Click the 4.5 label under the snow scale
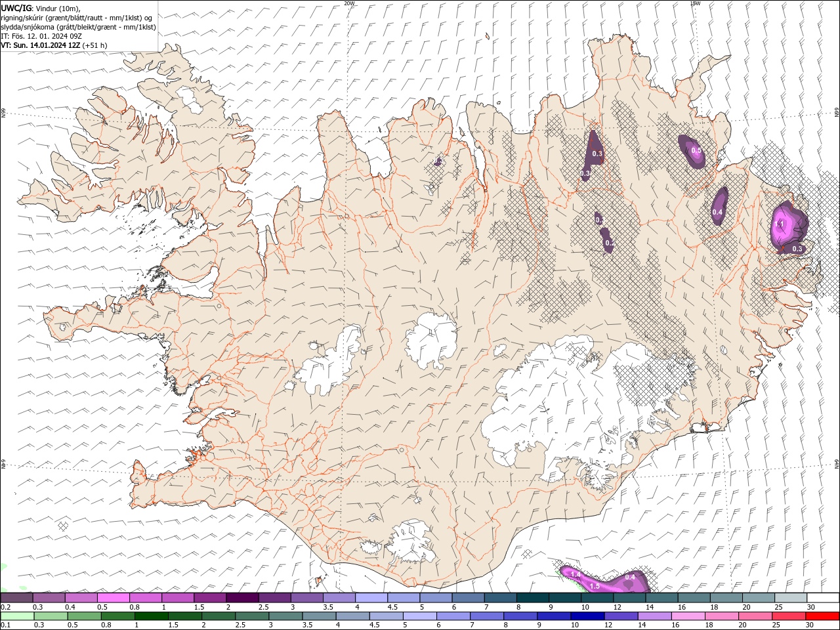840x630 pixels. click(x=392, y=607)
